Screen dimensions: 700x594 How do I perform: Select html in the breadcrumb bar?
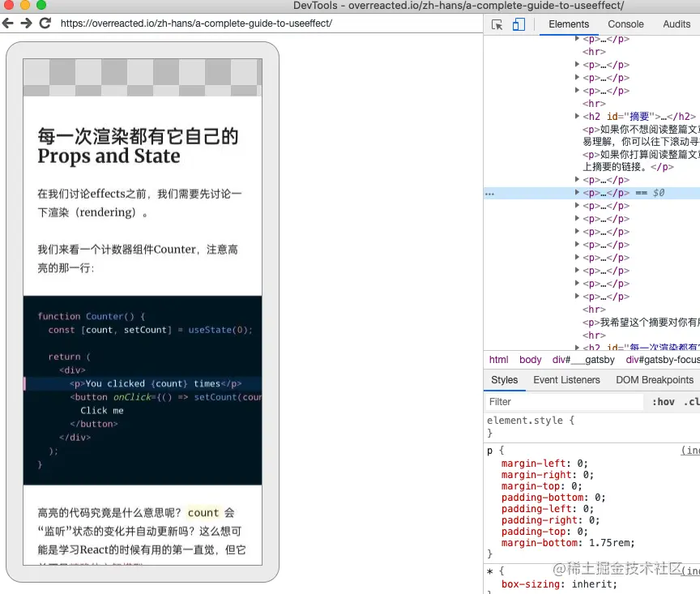tap(498, 360)
